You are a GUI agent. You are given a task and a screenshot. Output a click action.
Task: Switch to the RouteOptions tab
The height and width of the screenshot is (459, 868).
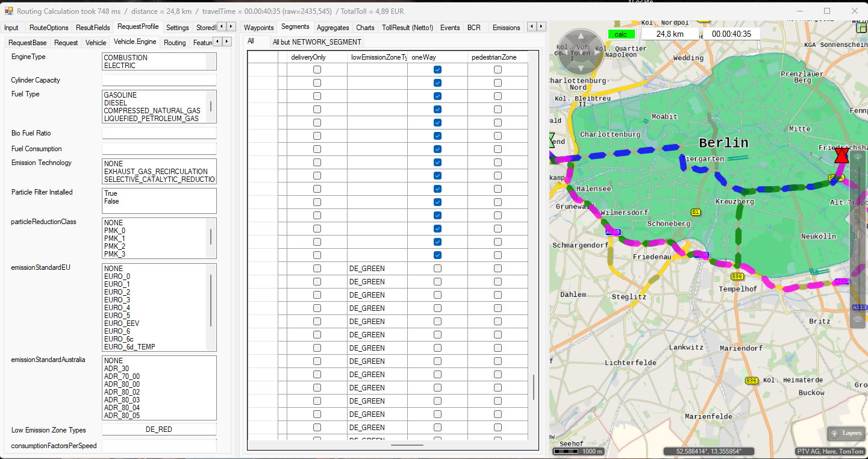[x=49, y=28]
